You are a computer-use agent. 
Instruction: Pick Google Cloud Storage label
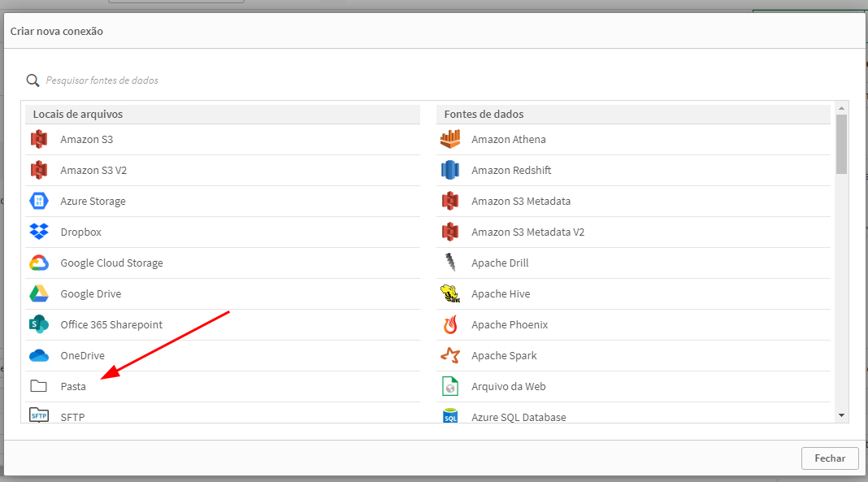tap(112, 263)
